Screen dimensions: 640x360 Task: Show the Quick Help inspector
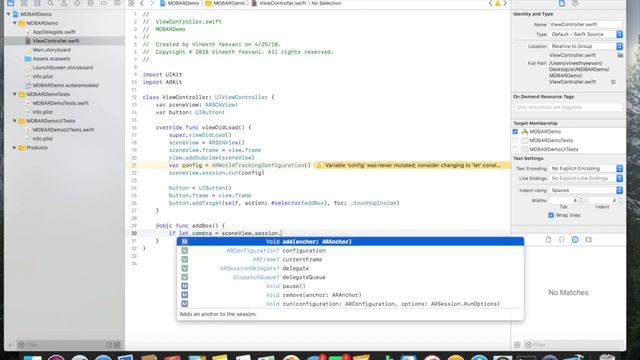coord(575,3)
